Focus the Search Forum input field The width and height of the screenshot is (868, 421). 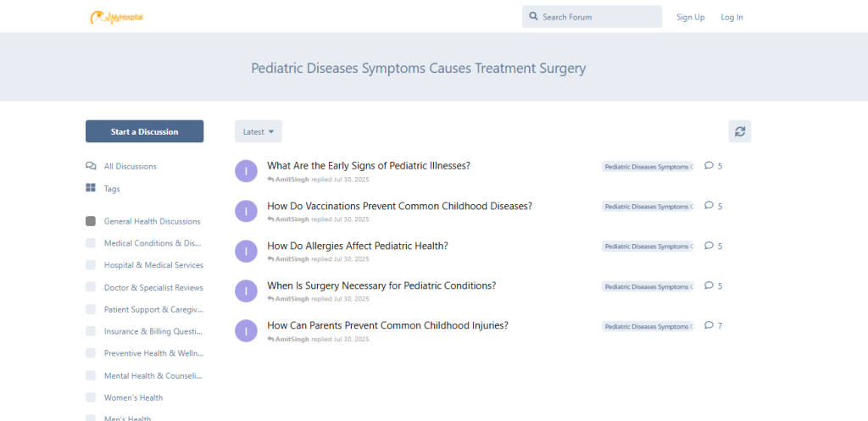tap(598, 17)
